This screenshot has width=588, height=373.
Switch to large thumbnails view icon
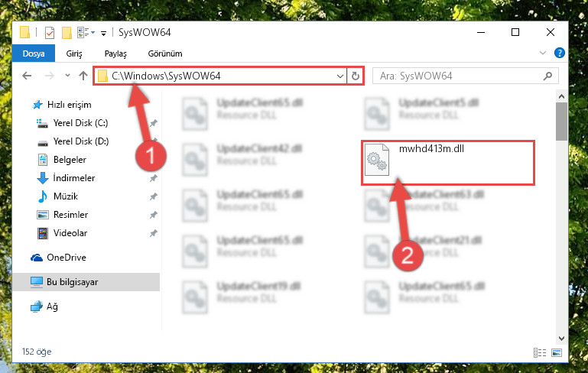click(557, 352)
